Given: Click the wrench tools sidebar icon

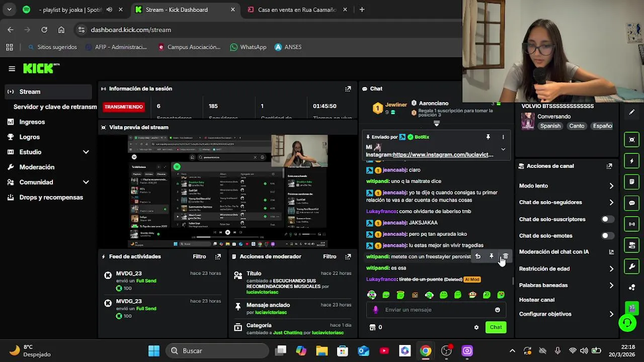Looking at the screenshot, I should (x=632, y=266).
